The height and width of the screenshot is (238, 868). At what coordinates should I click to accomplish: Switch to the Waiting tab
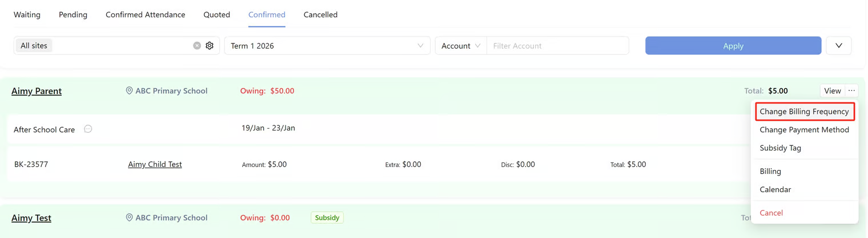coord(27,15)
